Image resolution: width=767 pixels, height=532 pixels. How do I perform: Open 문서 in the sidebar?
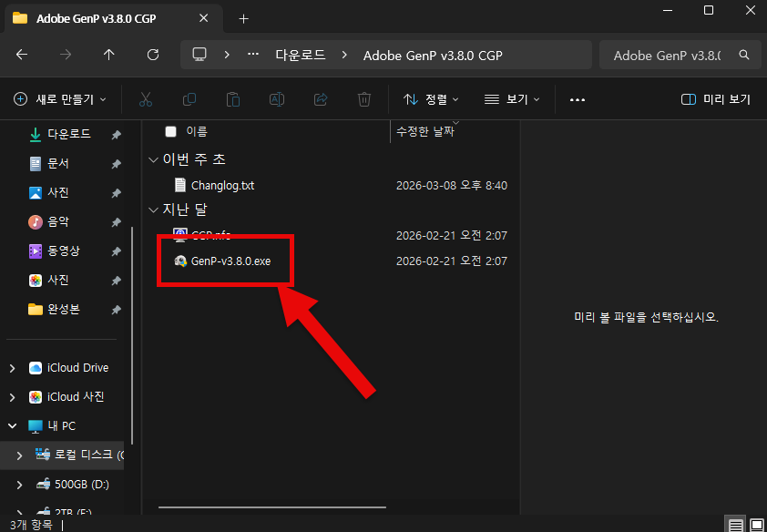pyautogui.click(x=58, y=164)
